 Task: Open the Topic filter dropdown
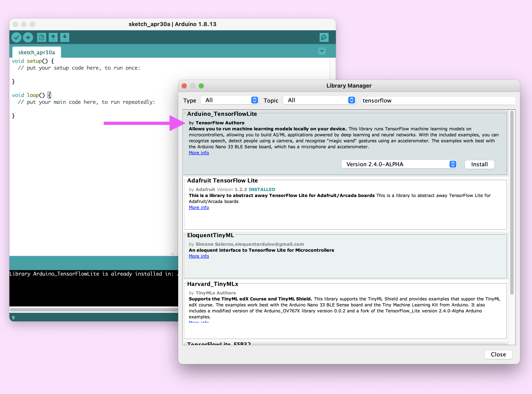[x=319, y=100]
